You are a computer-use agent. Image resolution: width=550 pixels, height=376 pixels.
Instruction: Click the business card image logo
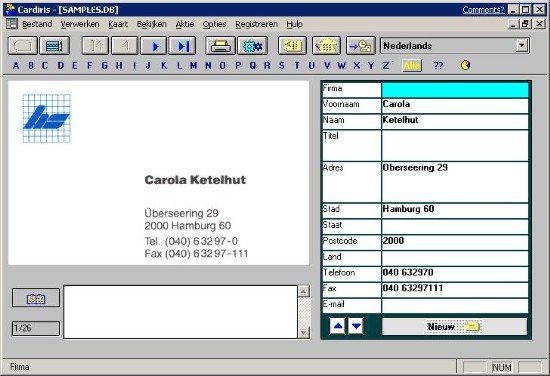pos(47,119)
